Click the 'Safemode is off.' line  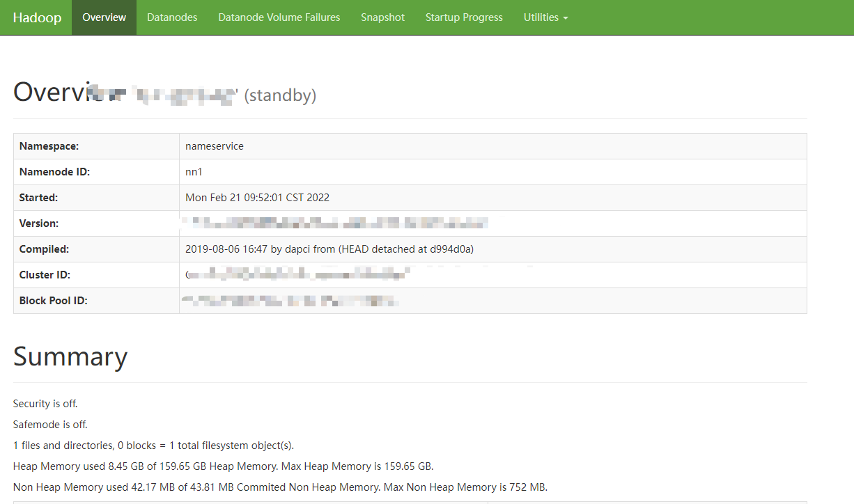pos(50,425)
